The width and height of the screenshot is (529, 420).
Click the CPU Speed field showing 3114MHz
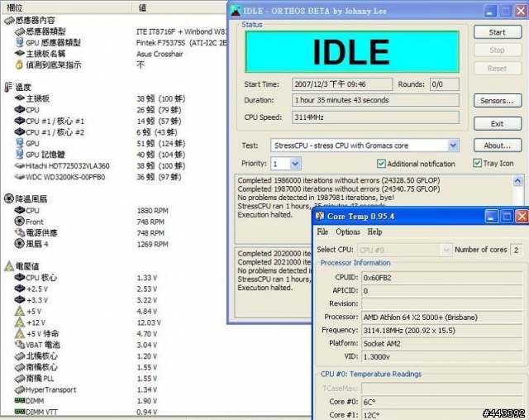[x=375, y=117]
